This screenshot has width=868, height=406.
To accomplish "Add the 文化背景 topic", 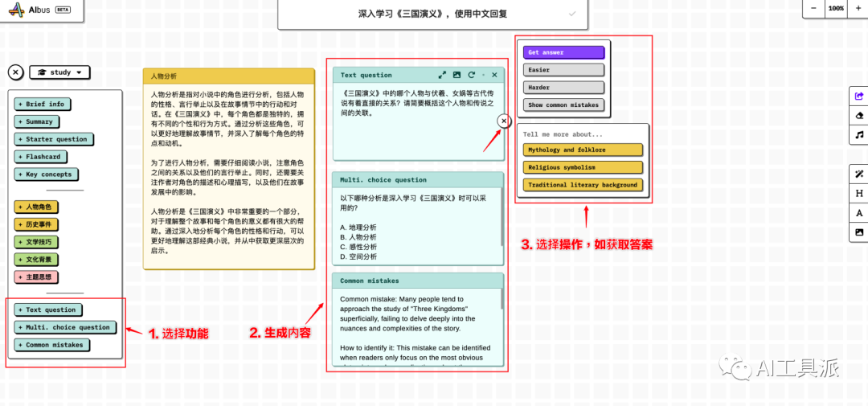I will [36, 259].
